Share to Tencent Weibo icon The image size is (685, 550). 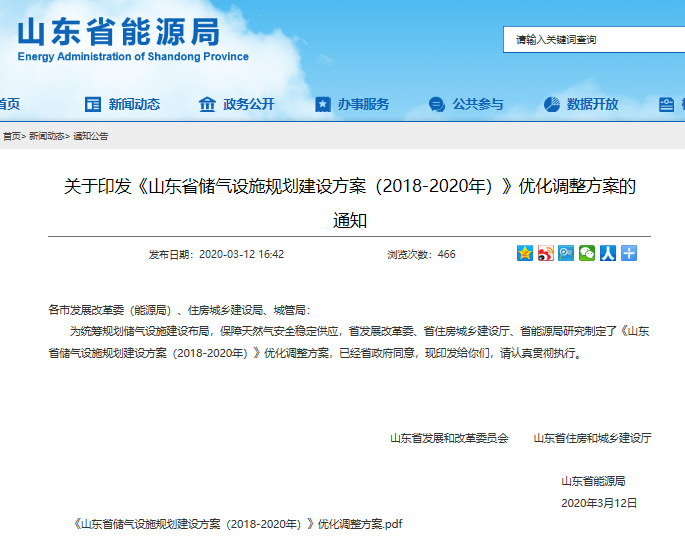(x=566, y=254)
